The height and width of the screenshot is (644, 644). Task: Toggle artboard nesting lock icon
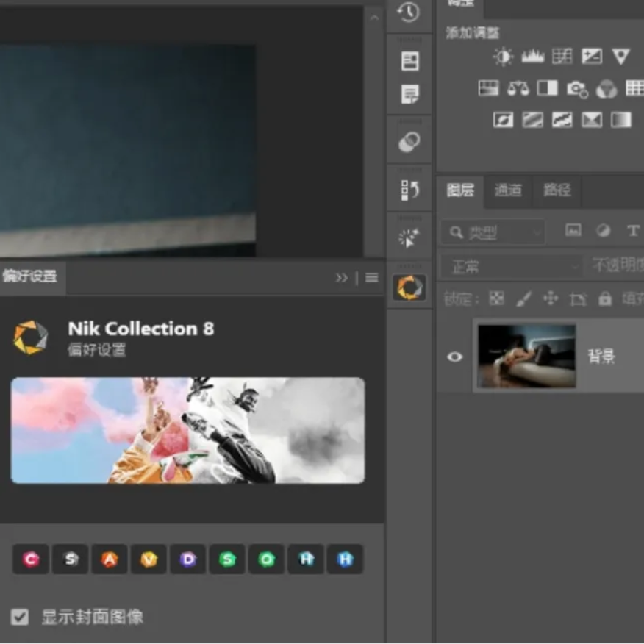click(577, 298)
